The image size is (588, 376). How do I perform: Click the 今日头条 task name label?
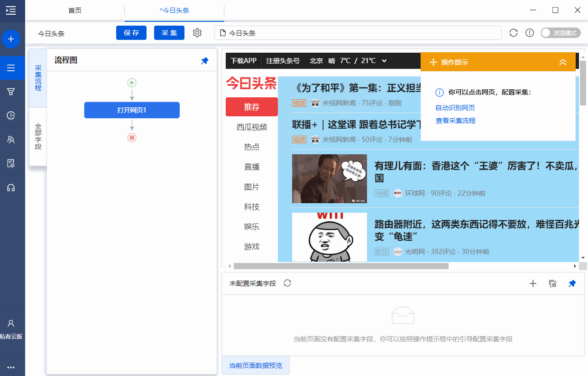pyautogui.click(x=51, y=34)
